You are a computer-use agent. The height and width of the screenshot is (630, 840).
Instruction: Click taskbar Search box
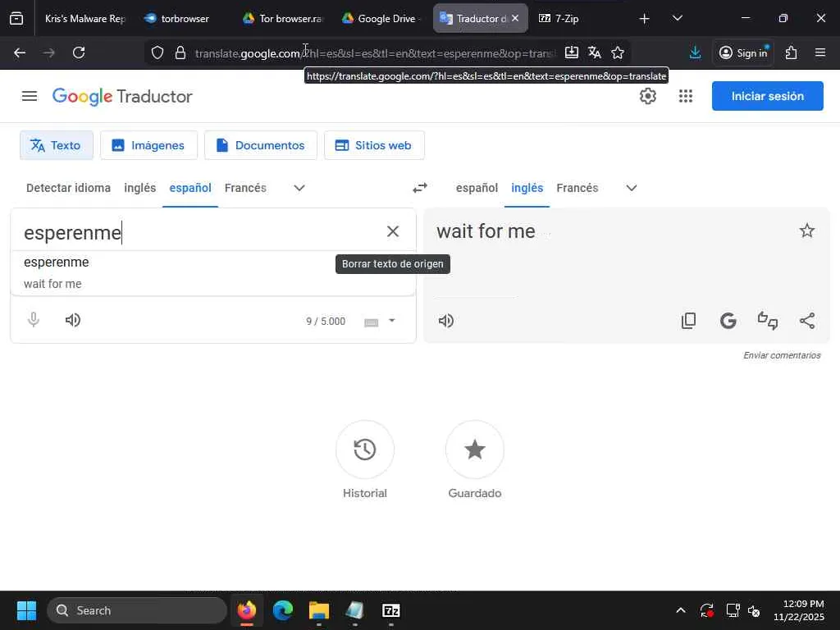[137, 610]
